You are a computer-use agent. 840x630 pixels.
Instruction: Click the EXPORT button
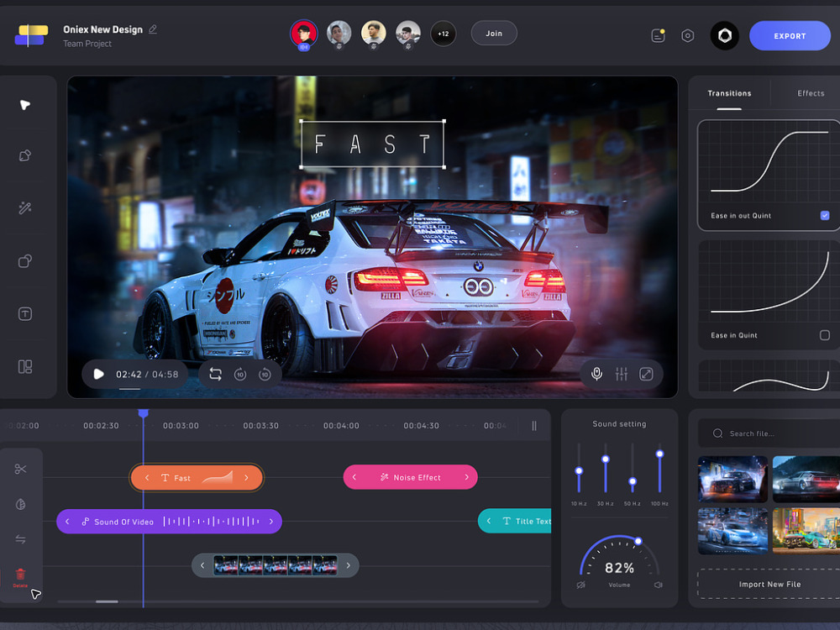pyautogui.click(x=790, y=36)
